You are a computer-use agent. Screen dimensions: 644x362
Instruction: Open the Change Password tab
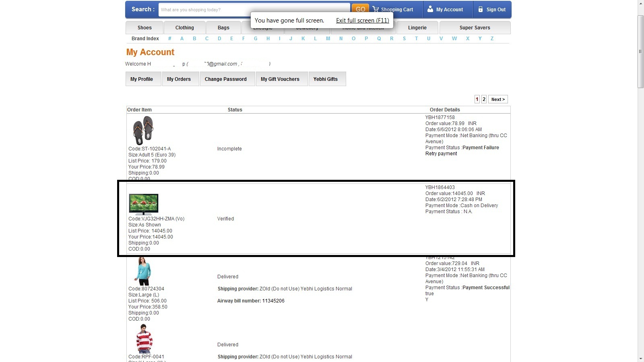tap(225, 79)
